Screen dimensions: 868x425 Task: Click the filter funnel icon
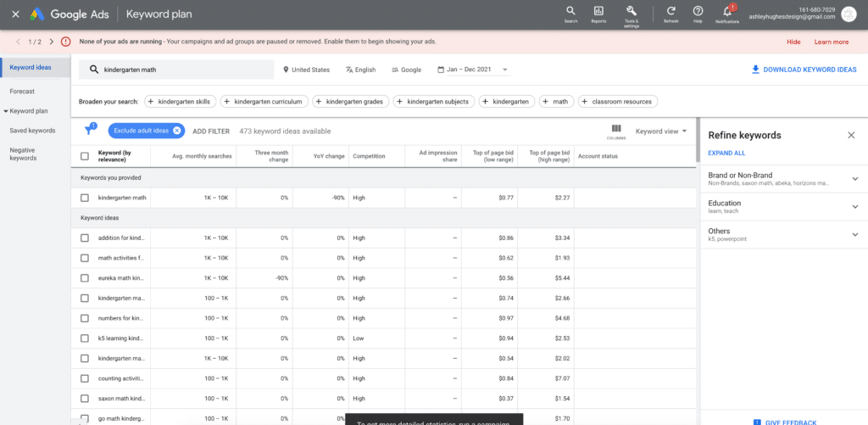pos(89,131)
